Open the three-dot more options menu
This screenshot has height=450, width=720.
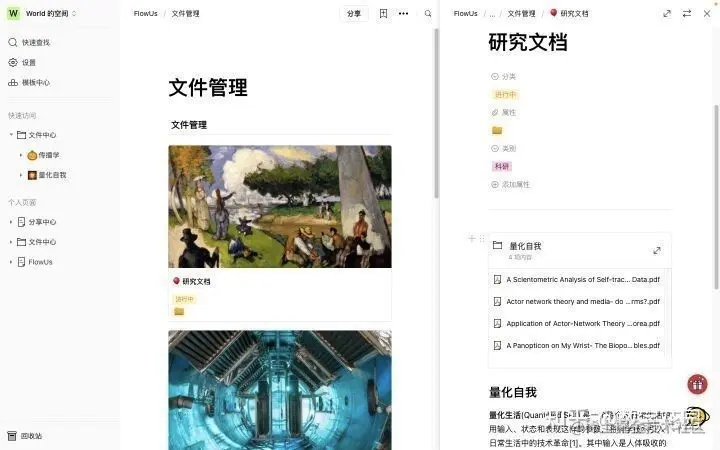[404, 13]
